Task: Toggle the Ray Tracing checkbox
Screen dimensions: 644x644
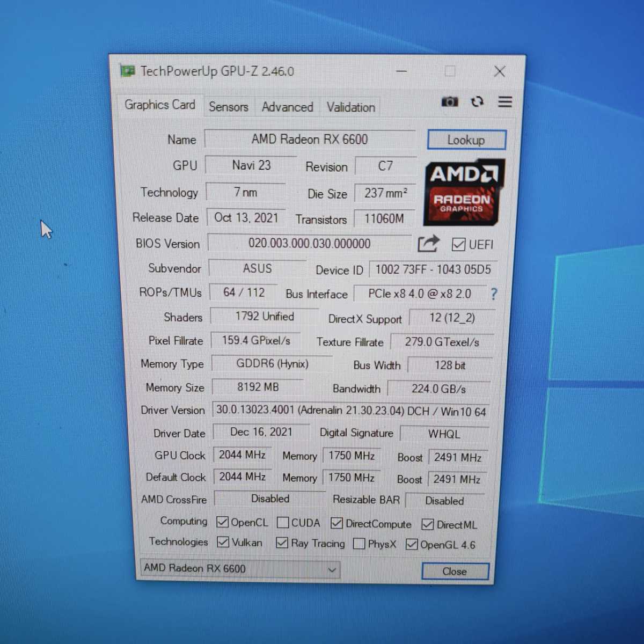Action: [282, 543]
